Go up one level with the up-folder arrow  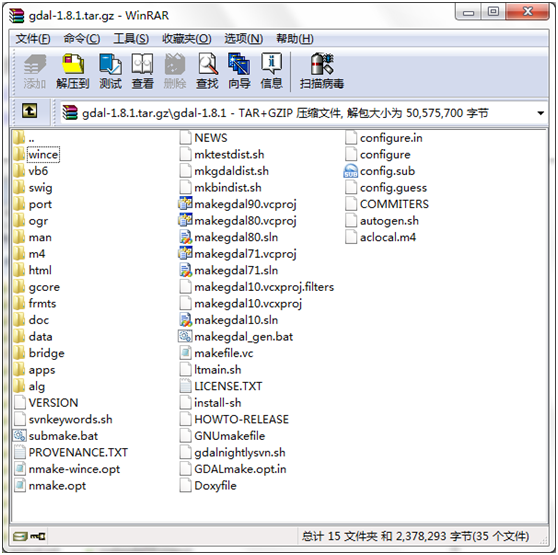(30, 111)
